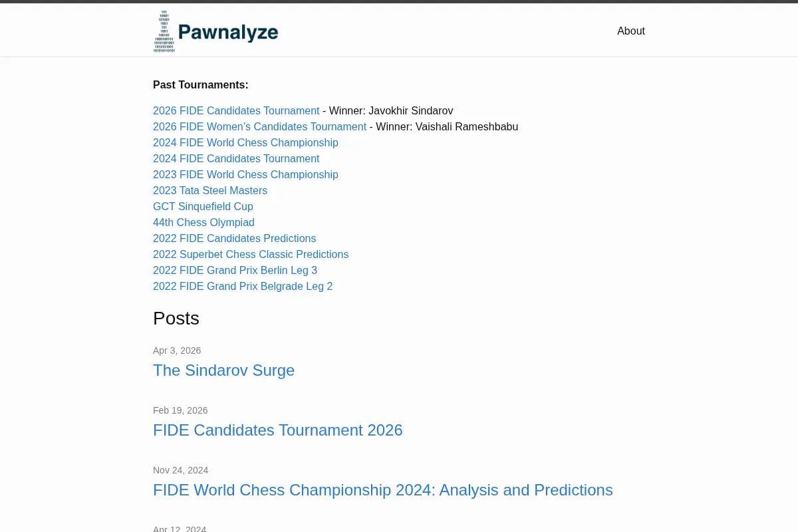Open 2023 FIDE World Chess Championship link
The height and width of the screenshot is (532, 798).
[245, 175]
